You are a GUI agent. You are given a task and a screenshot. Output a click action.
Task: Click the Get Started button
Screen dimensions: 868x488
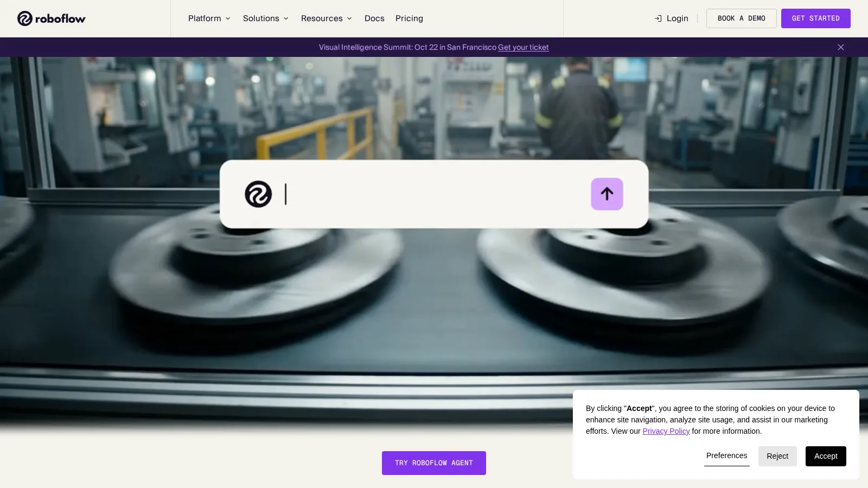(x=815, y=18)
